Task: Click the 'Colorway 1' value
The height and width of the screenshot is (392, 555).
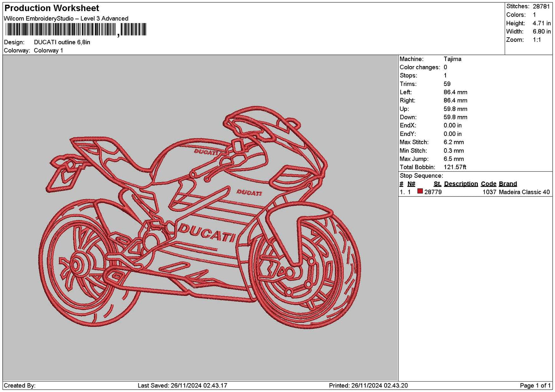Action: (48, 50)
